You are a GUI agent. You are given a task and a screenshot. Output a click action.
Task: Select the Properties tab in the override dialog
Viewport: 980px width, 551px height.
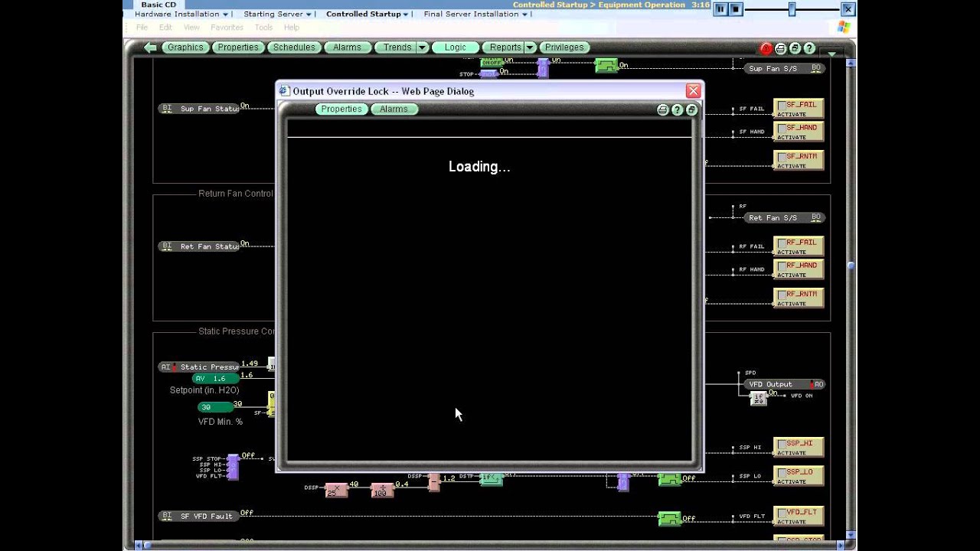tap(341, 109)
